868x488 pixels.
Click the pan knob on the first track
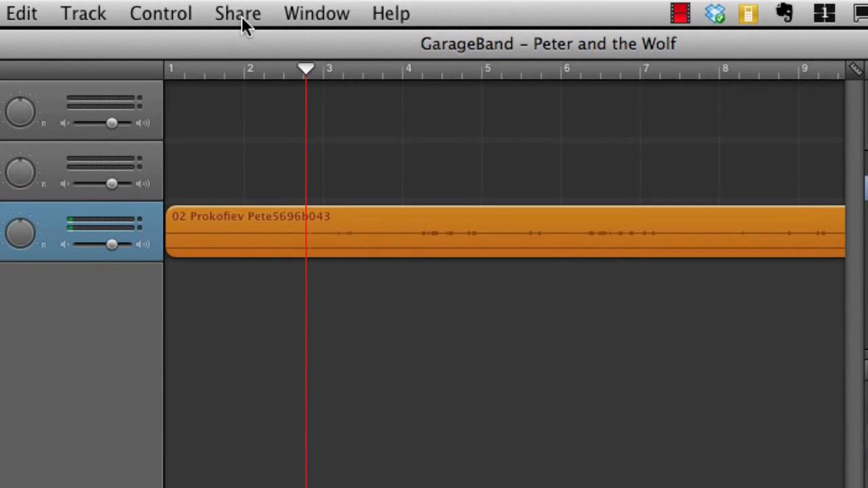pos(20,112)
